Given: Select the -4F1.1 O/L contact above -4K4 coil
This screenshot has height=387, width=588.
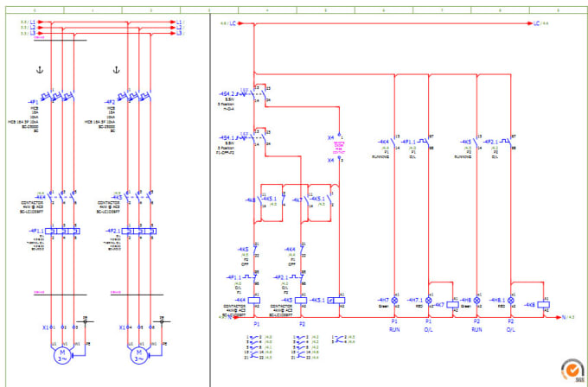Looking at the screenshot, I should 252,277.
